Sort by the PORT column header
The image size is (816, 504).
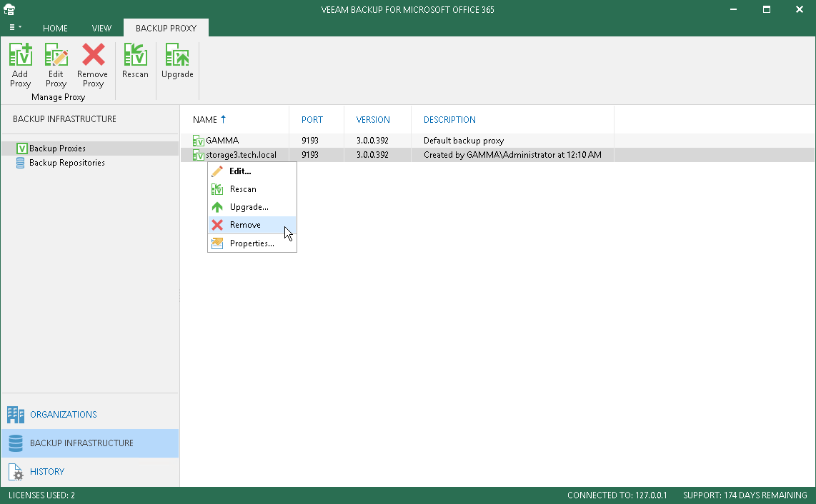tap(312, 120)
